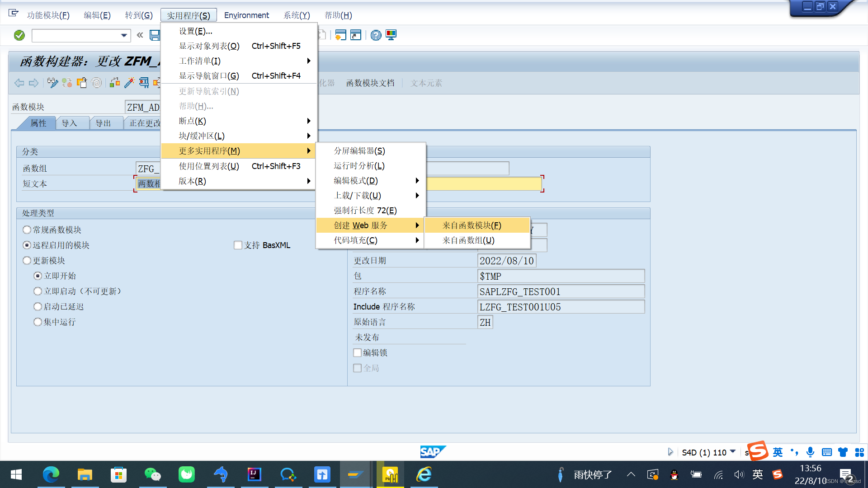Click the magic wand Activate icon
This screenshot has width=868, height=488.
[129, 83]
